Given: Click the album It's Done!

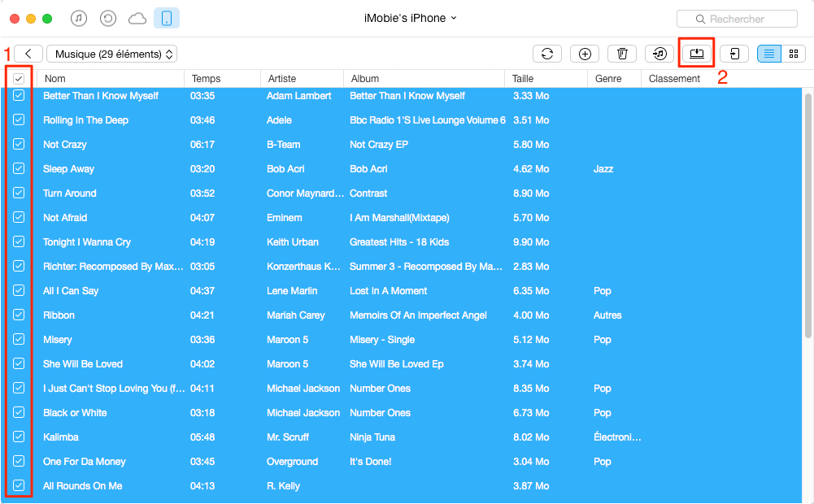Looking at the screenshot, I should pyautogui.click(x=371, y=462).
